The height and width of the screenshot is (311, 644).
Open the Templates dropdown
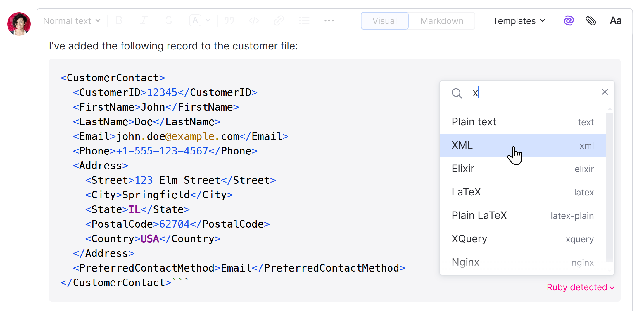coord(519,21)
